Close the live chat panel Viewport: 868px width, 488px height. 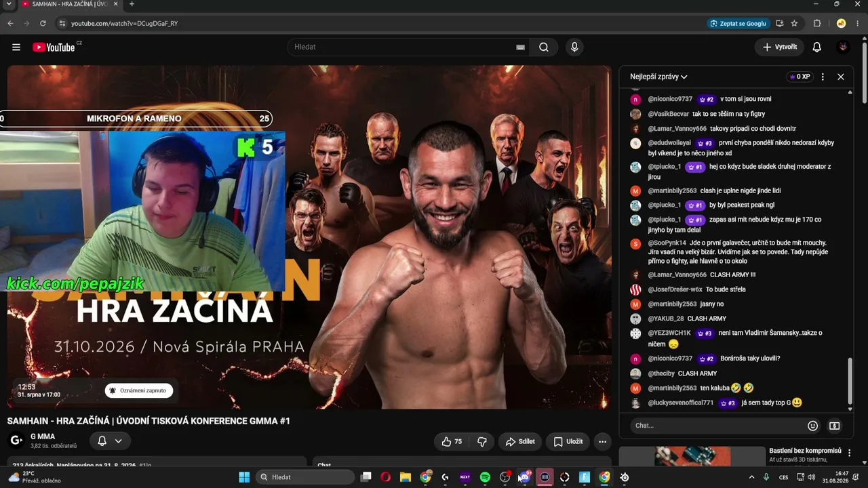point(841,77)
